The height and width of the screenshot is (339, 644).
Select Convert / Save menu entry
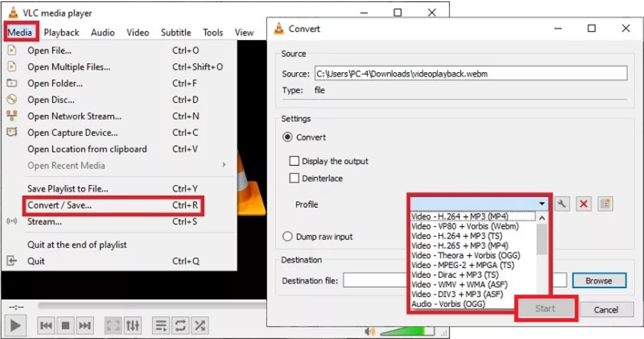pyautogui.click(x=59, y=206)
